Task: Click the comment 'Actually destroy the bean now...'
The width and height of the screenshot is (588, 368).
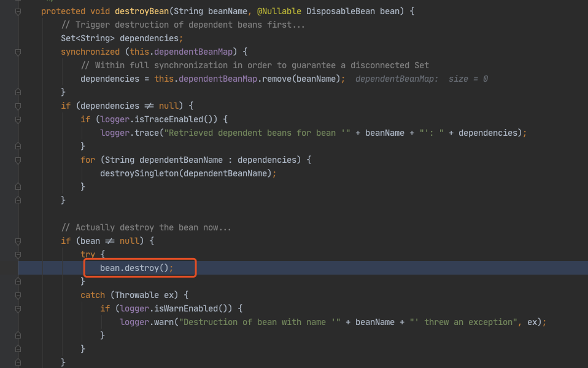Action: coord(146,227)
